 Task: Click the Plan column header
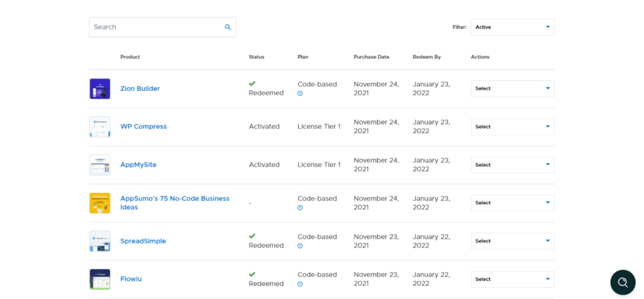[x=303, y=57]
